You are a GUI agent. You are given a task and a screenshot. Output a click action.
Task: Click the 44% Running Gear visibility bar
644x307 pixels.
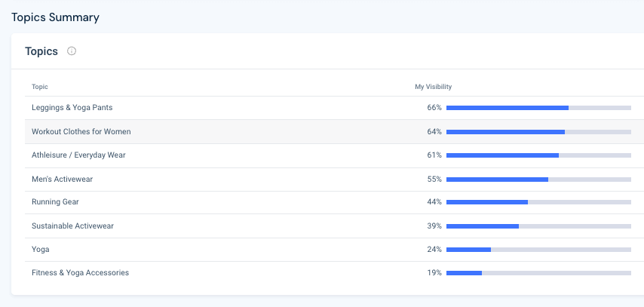click(538, 202)
